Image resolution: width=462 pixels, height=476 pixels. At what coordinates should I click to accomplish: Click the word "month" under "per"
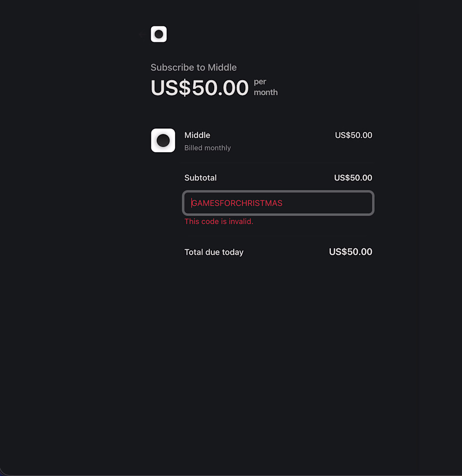click(x=266, y=92)
